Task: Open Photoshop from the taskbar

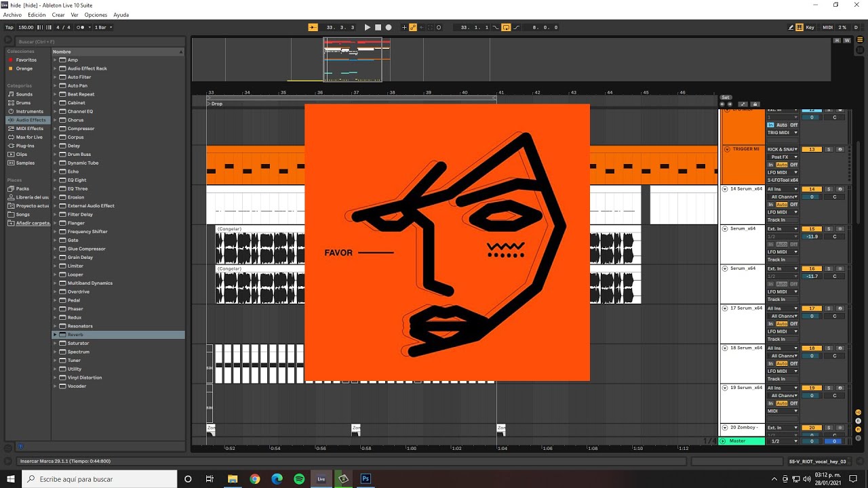Action: pyautogui.click(x=366, y=479)
